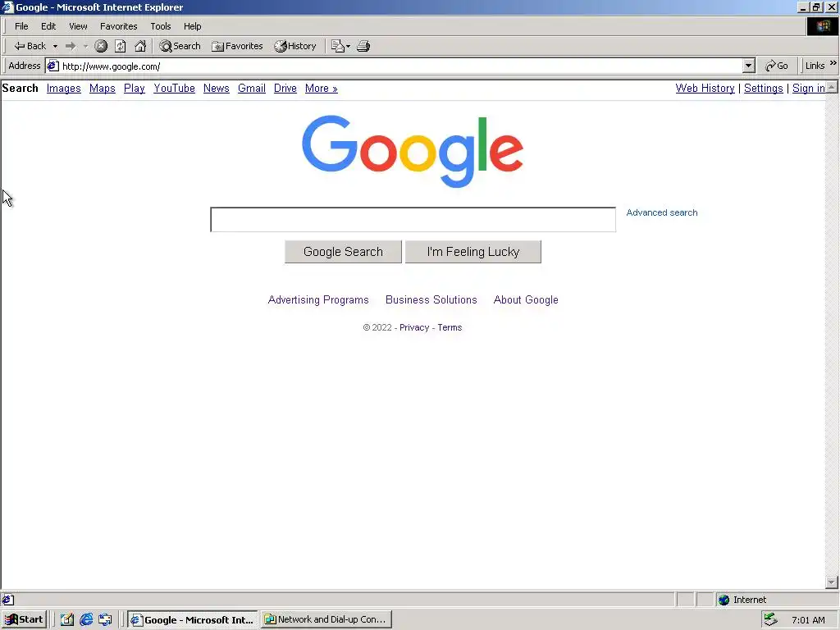Open the Advanced search link

[662, 212]
